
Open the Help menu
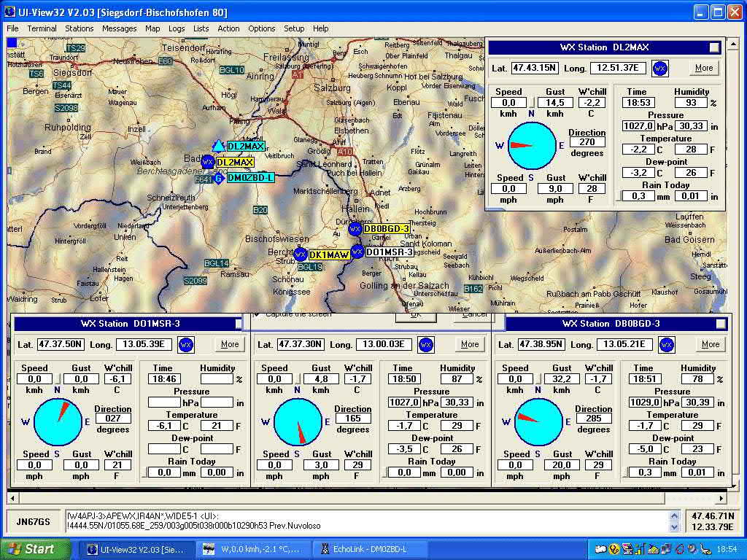[x=321, y=28]
